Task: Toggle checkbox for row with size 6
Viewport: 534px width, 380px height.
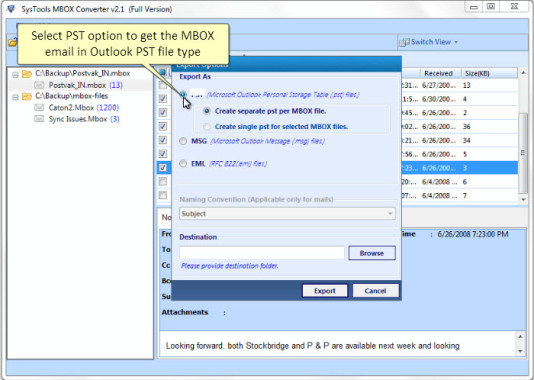Action: 163,181
